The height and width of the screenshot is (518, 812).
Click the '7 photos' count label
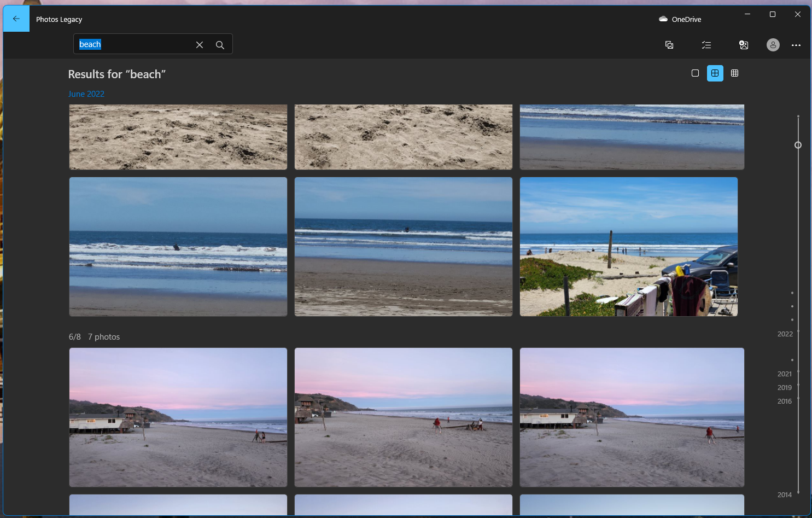104,337
